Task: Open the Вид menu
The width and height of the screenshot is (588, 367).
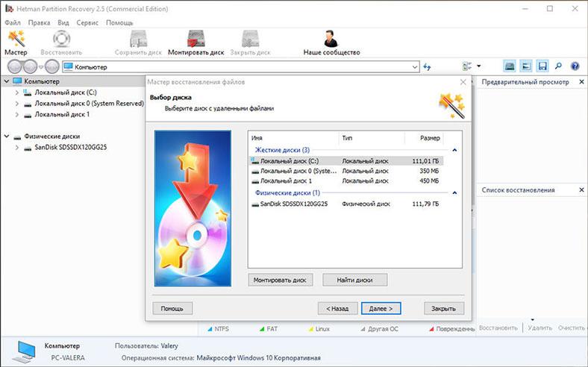Action: click(x=63, y=22)
